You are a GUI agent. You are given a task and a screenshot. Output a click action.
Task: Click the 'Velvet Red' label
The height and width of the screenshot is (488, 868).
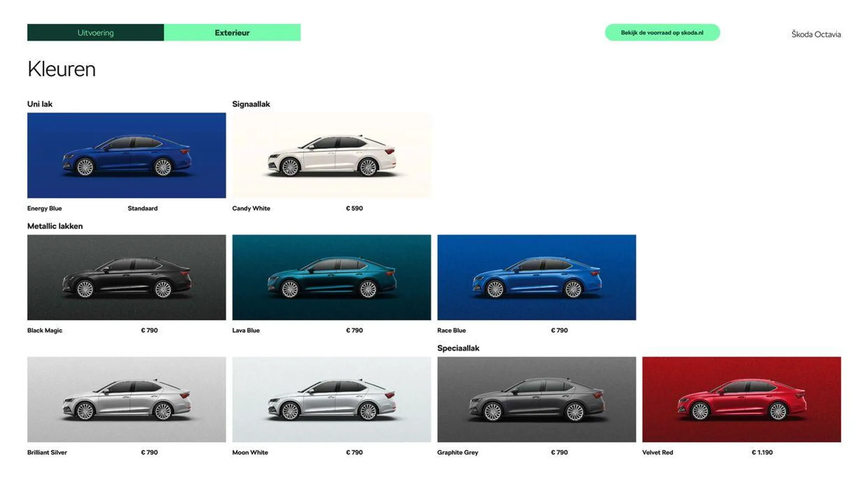(x=657, y=452)
